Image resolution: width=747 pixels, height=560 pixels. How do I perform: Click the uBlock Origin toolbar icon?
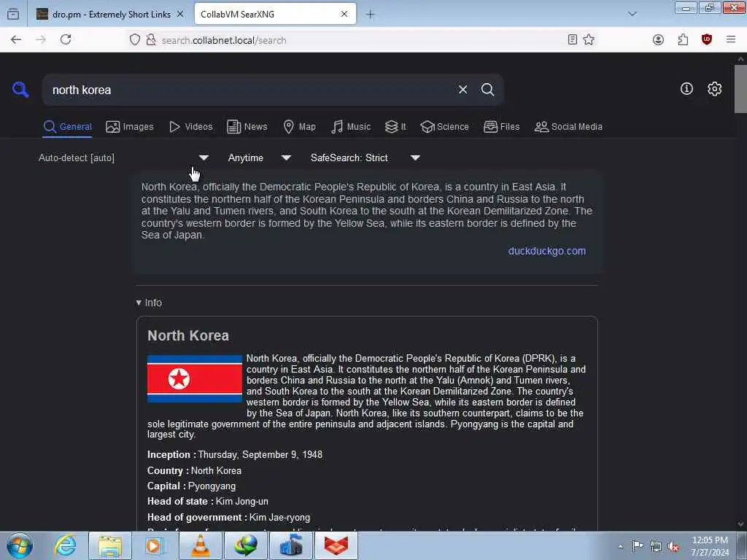click(x=707, y=40)
